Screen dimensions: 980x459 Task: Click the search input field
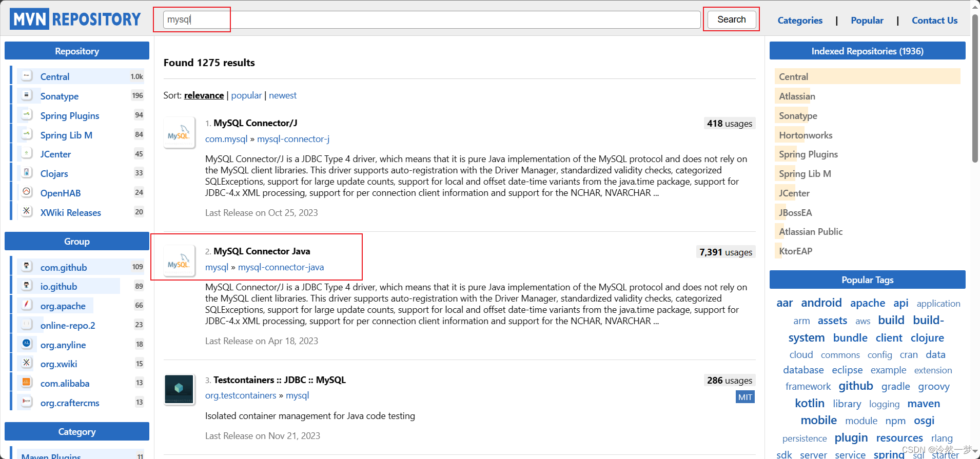coord(432,19)
